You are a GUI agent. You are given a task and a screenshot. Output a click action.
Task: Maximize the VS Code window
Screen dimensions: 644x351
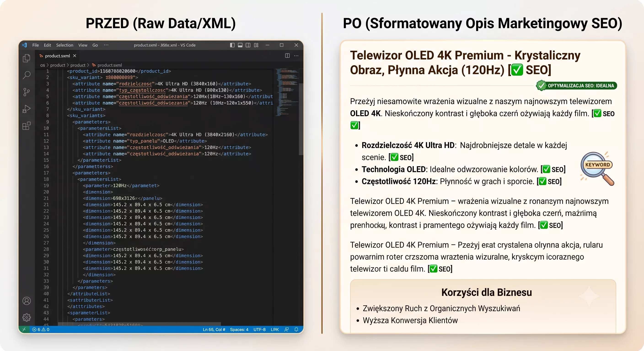tap(282, 45)
